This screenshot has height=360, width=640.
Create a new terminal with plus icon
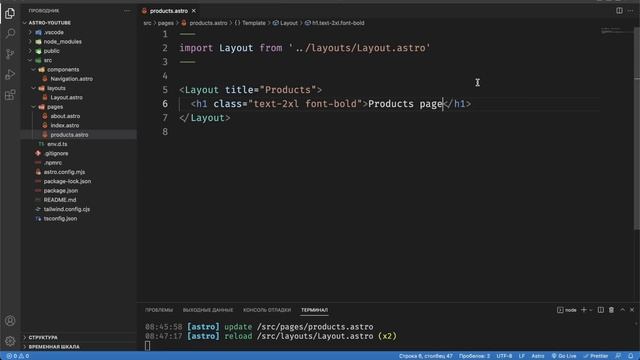pyautogui.click(x=584, y=310)
